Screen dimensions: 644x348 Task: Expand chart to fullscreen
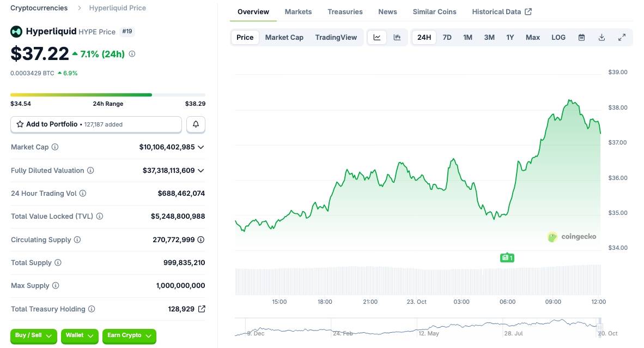click(x=622, y=37)
